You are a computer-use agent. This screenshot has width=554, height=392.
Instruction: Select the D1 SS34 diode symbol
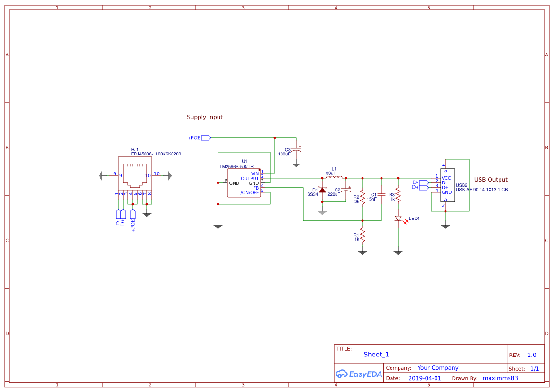tap(323, 190)
